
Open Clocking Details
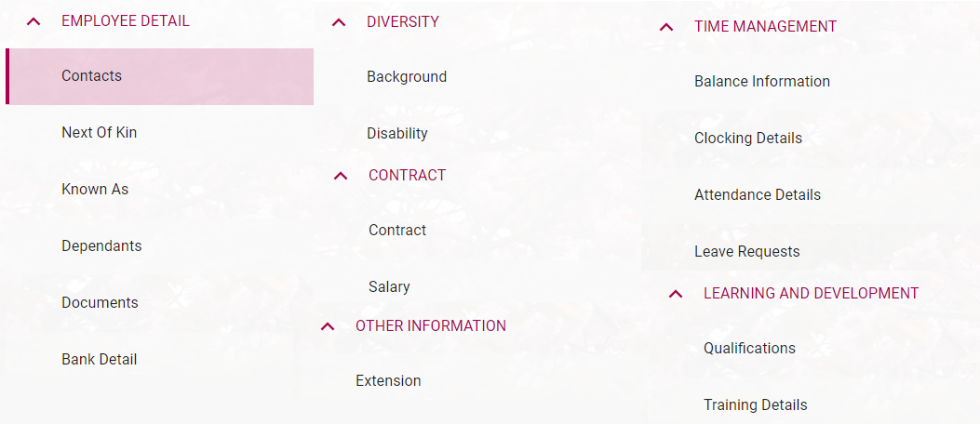point(748,139)
